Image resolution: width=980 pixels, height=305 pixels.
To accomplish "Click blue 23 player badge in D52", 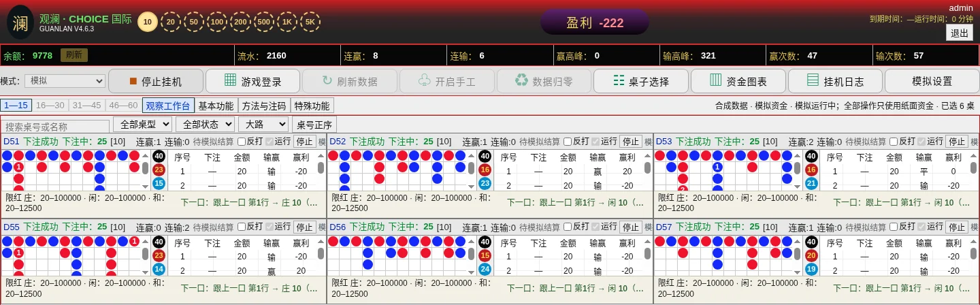I will pyautogui.click(x=485, y=183).
